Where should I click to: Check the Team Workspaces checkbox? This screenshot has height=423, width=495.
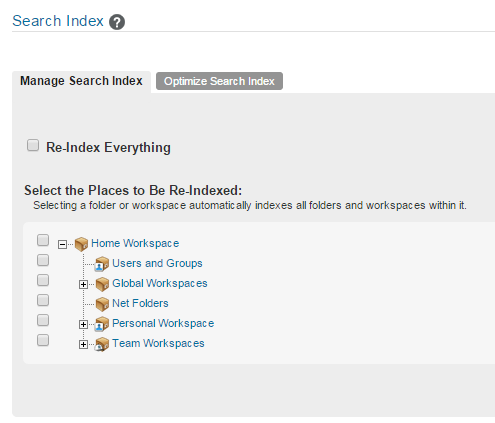click(x=43, y=340)
